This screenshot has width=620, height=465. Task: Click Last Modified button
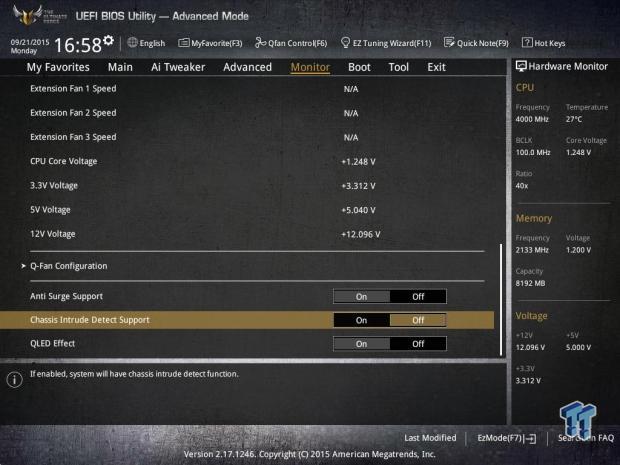(x=430, y=438)
